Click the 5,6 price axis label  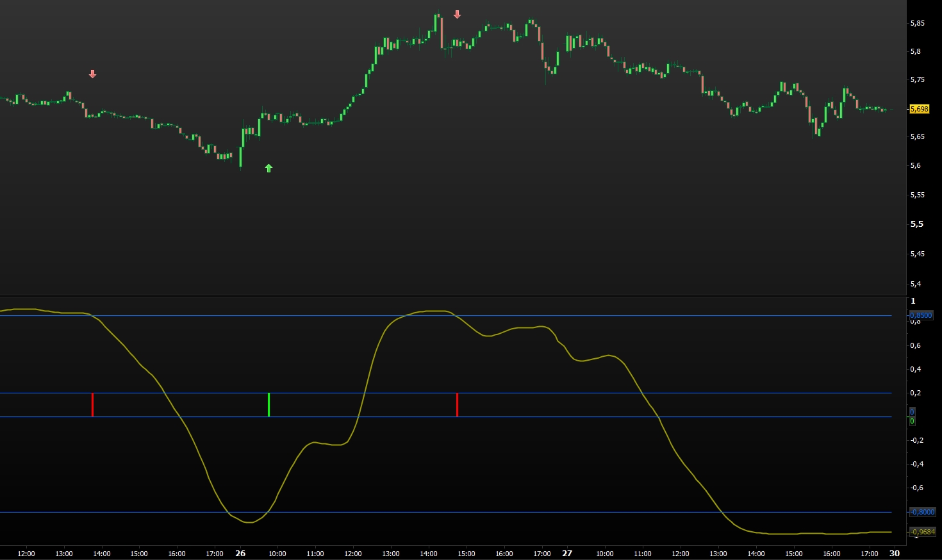click(916, 165)
